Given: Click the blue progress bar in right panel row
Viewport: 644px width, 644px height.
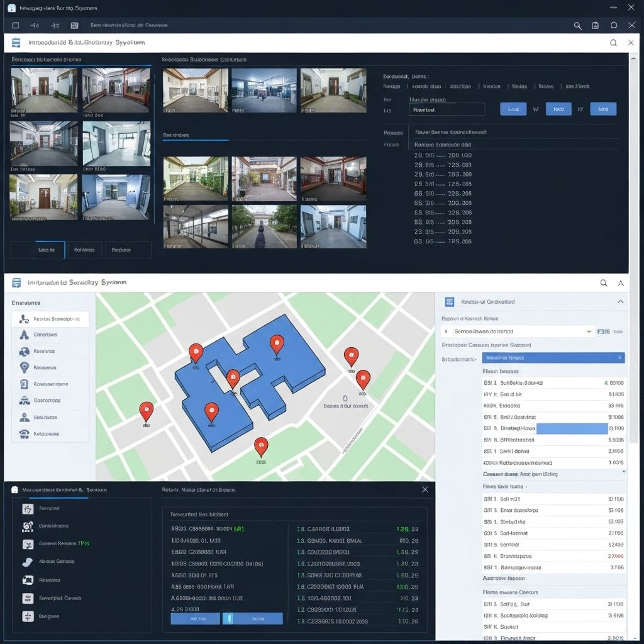Looking at the screenshot, I should (572, 428).
